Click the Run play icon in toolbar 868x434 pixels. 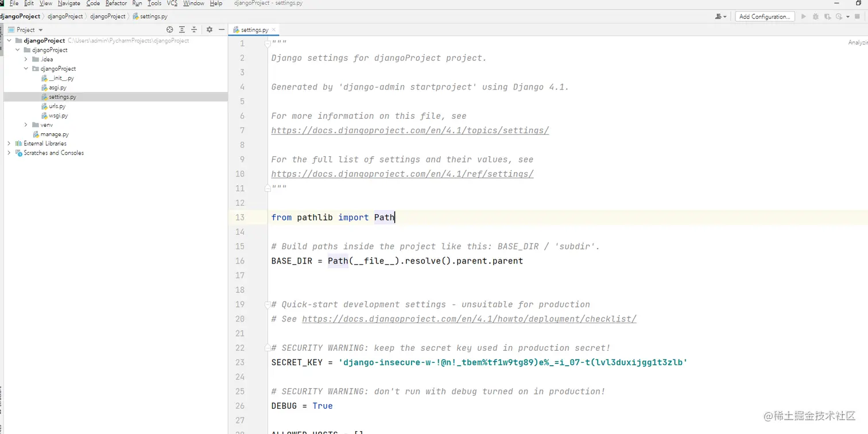(x=804, y=17)
